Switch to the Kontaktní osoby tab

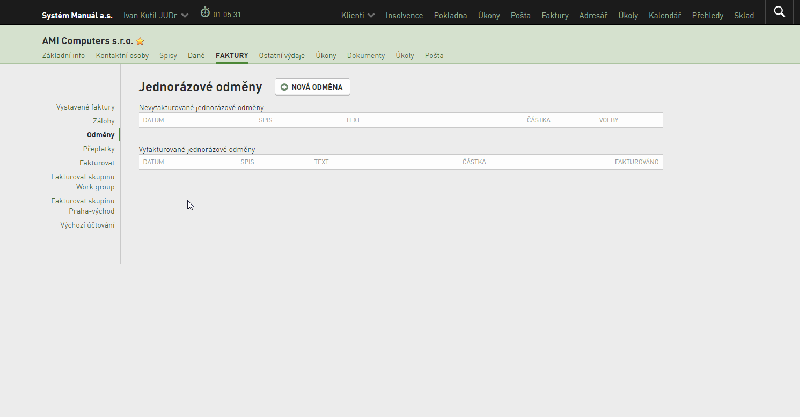coord(122,55)
